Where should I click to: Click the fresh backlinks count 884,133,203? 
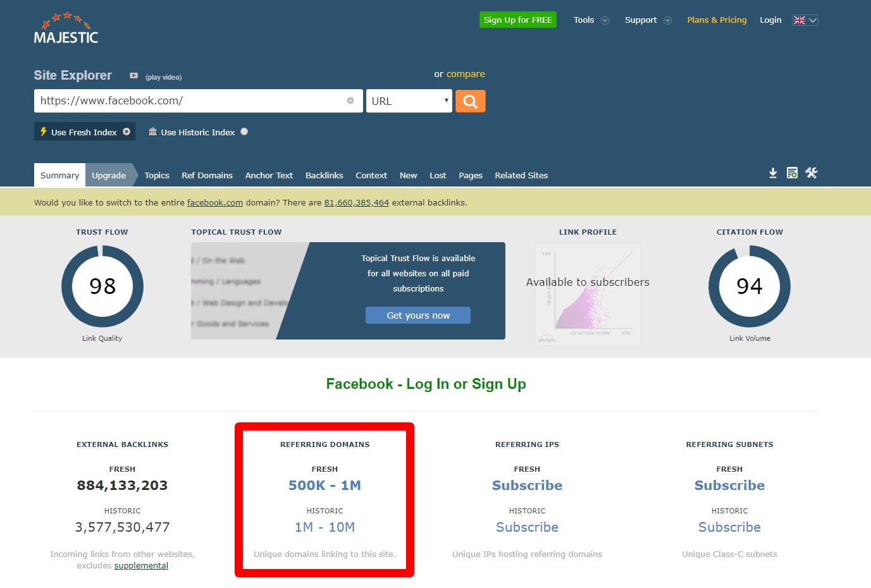pyautogui.click(x=122, y=485)
